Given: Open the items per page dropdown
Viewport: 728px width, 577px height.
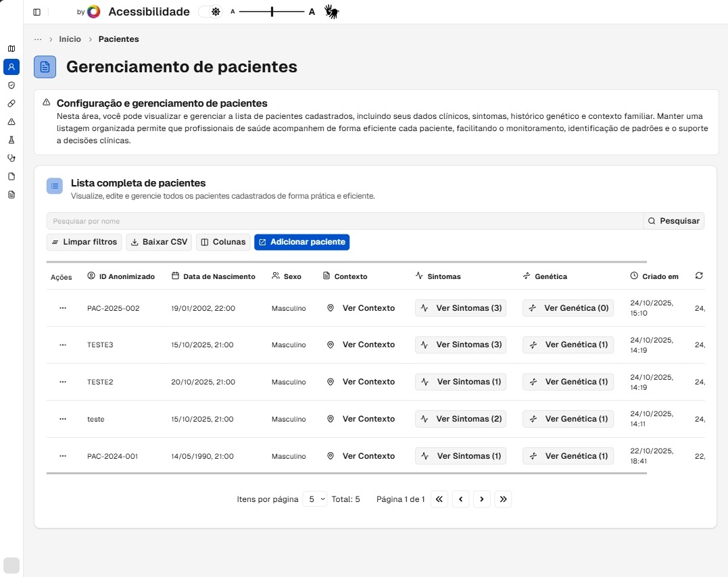Looking at the screenshot, I should coord(314,499).
